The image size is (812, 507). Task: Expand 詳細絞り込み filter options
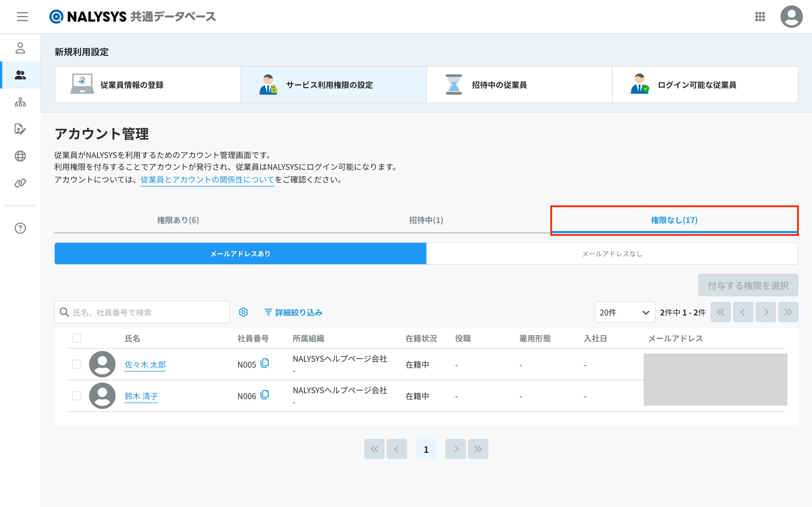[x=293, y=312]
